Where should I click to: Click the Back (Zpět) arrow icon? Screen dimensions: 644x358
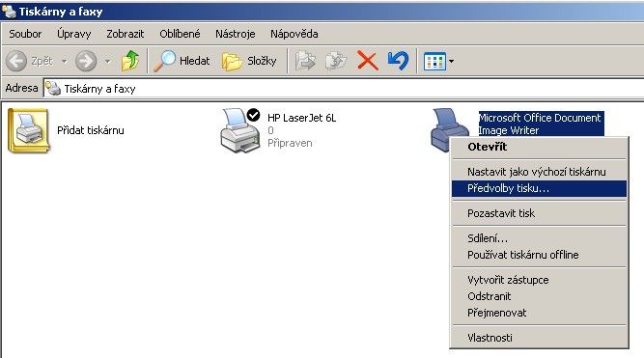(x=16, y=61)
